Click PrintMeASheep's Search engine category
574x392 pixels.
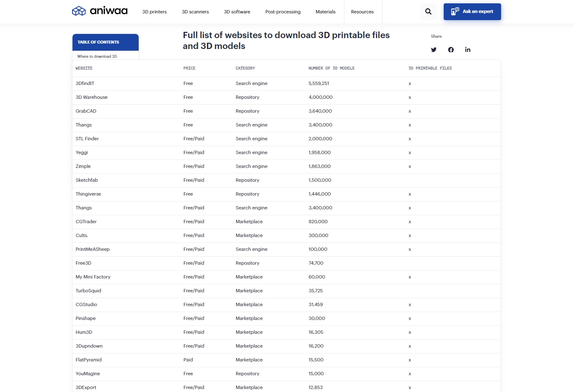[251, 249]
